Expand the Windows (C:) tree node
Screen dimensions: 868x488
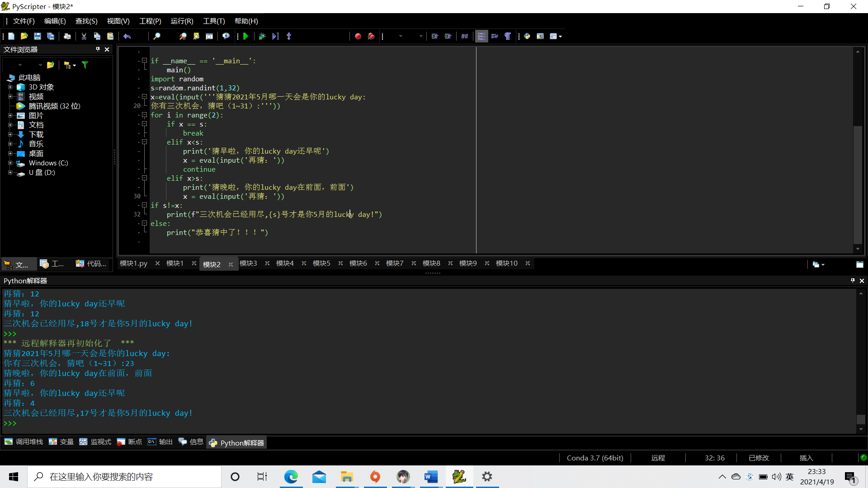click(10, 163)
